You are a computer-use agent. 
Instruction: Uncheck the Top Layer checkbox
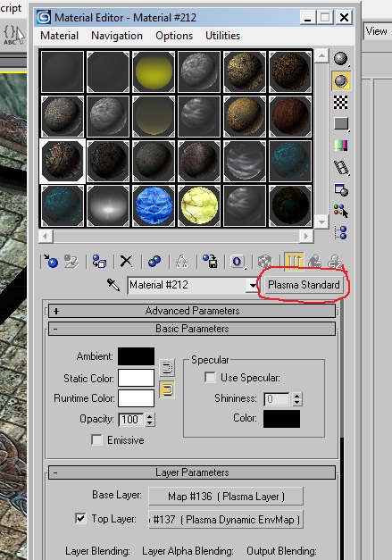(80, 518)
